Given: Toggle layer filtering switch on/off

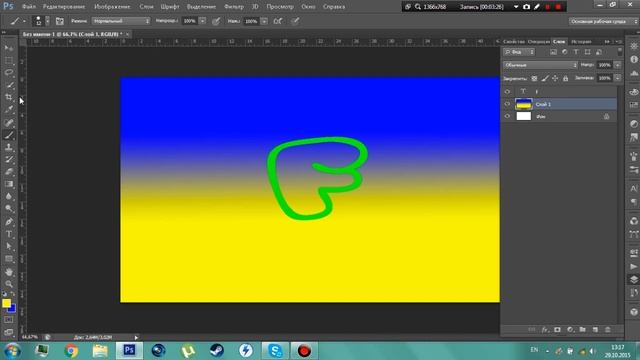Looking at the screenshot, I should coord(620,51).
